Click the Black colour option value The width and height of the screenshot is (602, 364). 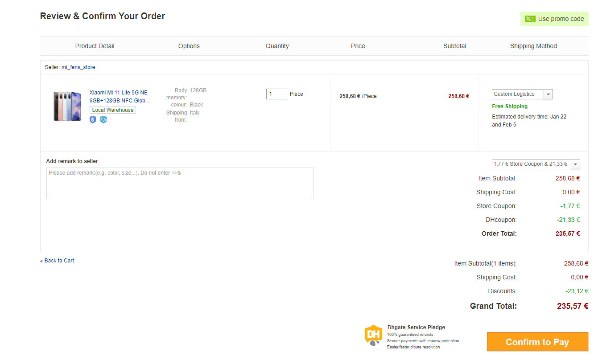click(x=196, y=105)
